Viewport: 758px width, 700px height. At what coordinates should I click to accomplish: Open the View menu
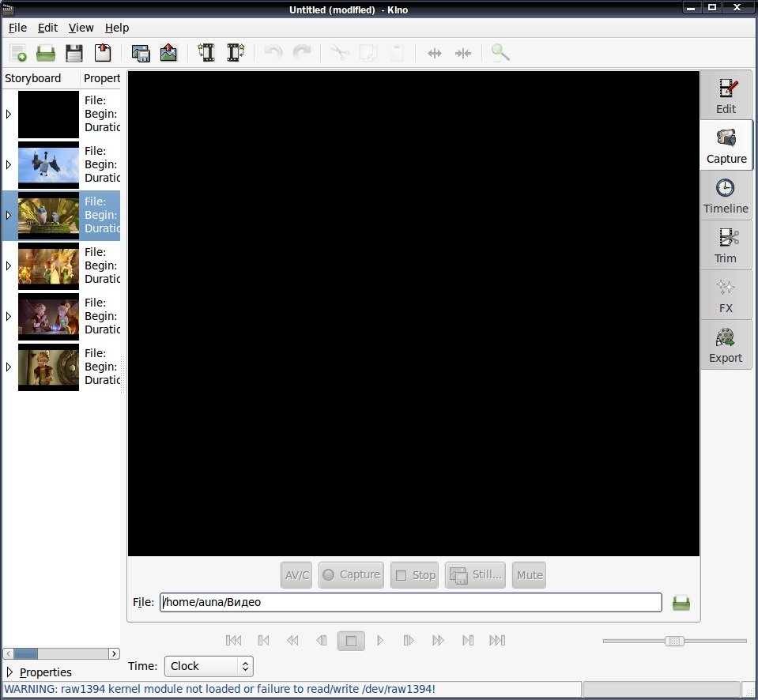[81, 28]
